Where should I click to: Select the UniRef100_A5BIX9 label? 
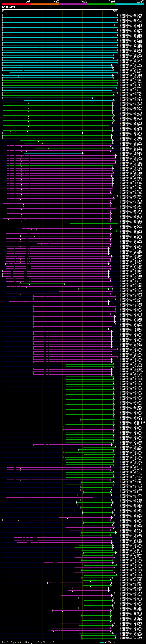click(x=131, y=125)
